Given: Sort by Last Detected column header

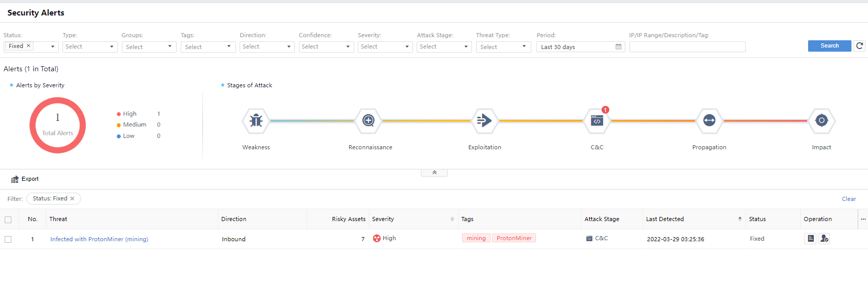Looking at the screenshot, I should (x=665, y=220).
